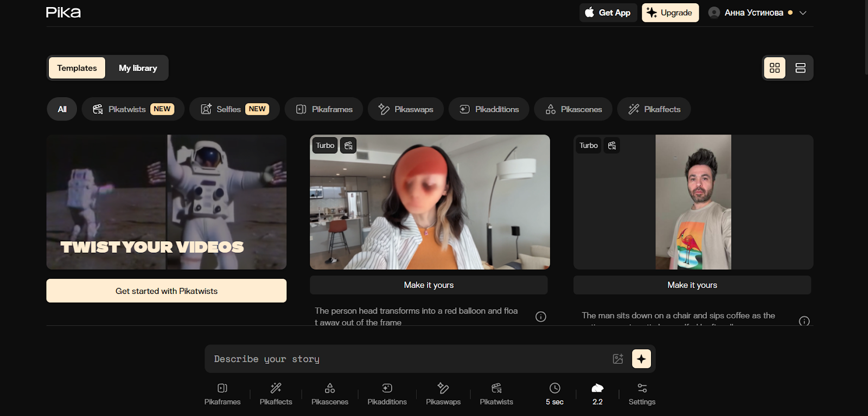Click the Turbo badge on balloon template
Viewport: 868px width, 416px height.
[x=325, y=145]
